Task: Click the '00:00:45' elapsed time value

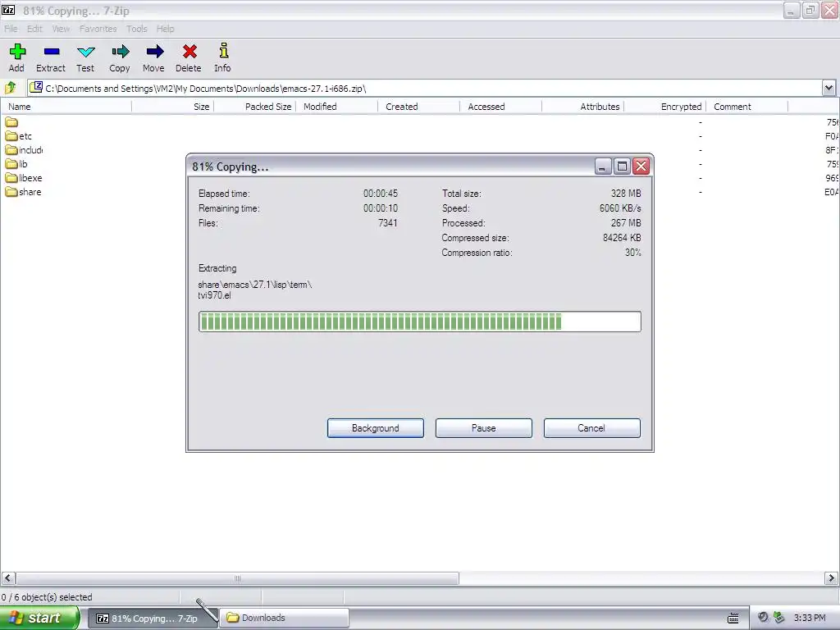Action: tap(381, 194)
